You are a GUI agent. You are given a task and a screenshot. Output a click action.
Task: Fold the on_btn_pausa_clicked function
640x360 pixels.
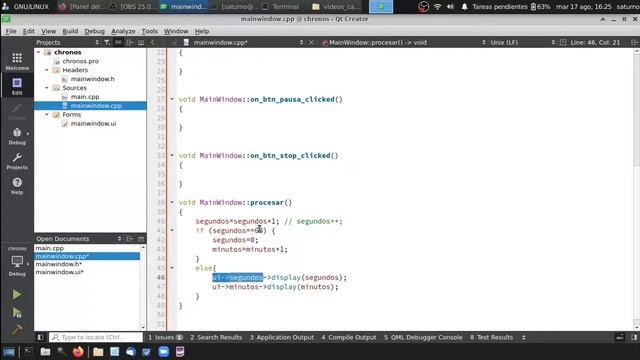pyautogui.click(x=172, y=99)
